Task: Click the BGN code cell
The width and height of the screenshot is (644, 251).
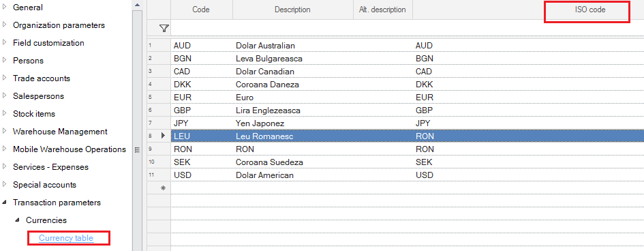Action: [x=202, y=59]
